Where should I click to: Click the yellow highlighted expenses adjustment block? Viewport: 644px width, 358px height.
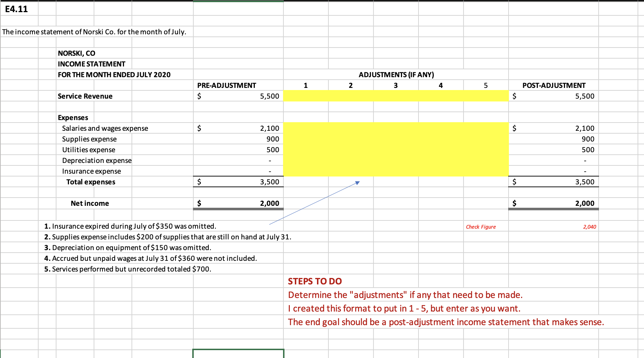[x=396, y=149]
